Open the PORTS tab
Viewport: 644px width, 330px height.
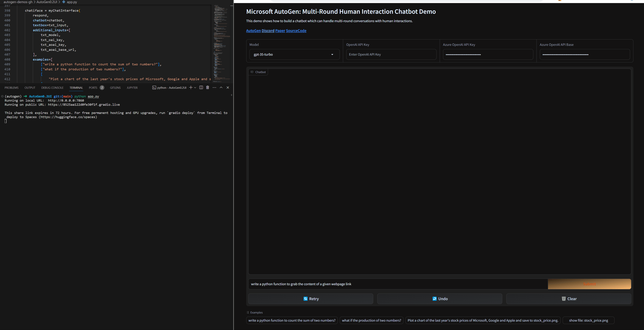(93, 88)
